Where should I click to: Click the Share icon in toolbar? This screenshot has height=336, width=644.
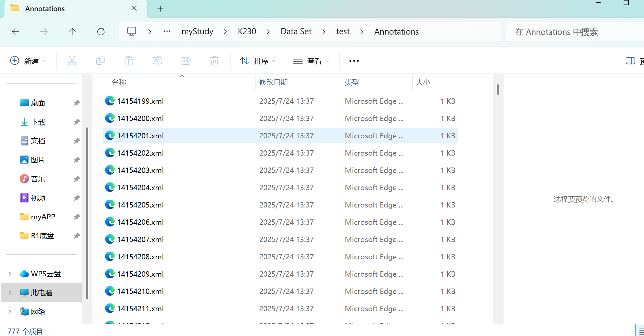186,61
